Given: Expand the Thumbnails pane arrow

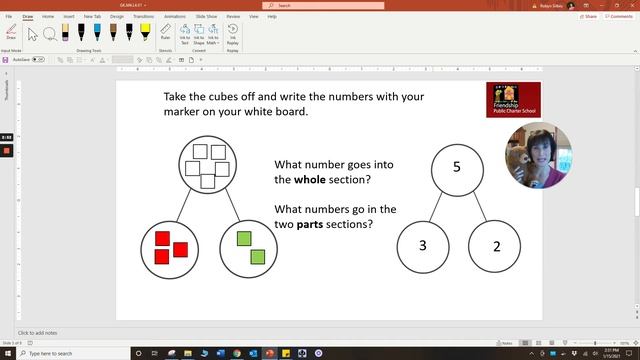Looking at the screenshot, I should 6,73.
